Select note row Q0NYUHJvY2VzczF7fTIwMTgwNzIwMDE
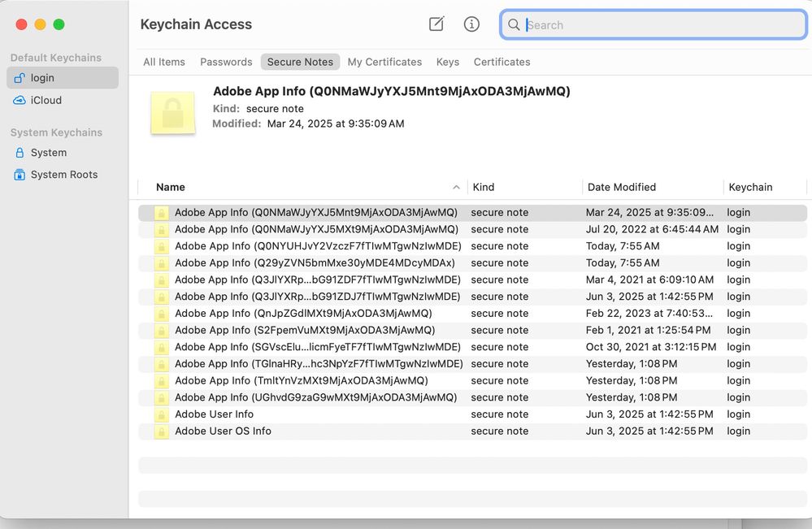The image size is (812, 529). tap(472, 246)
